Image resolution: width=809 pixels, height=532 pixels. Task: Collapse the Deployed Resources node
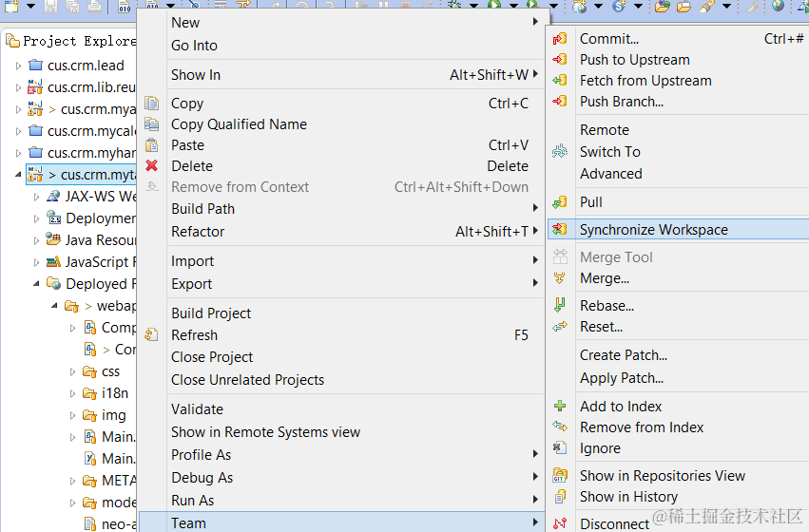[x=36, y=284]
